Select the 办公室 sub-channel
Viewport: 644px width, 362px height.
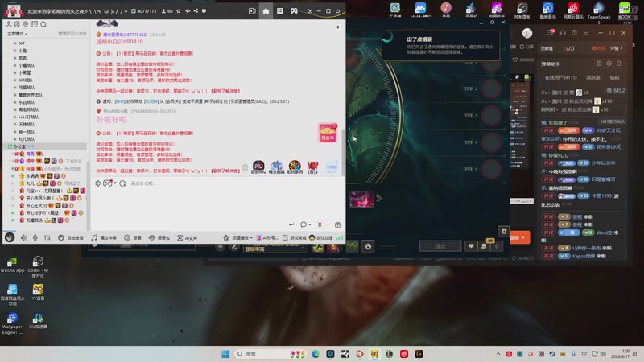pos(44,146)
